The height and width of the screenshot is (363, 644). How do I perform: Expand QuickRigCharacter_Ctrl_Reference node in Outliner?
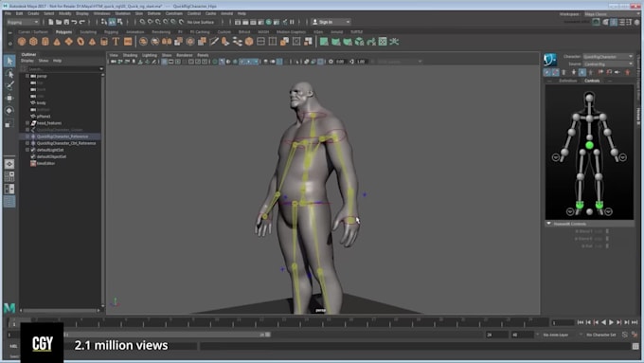(27, 143)
